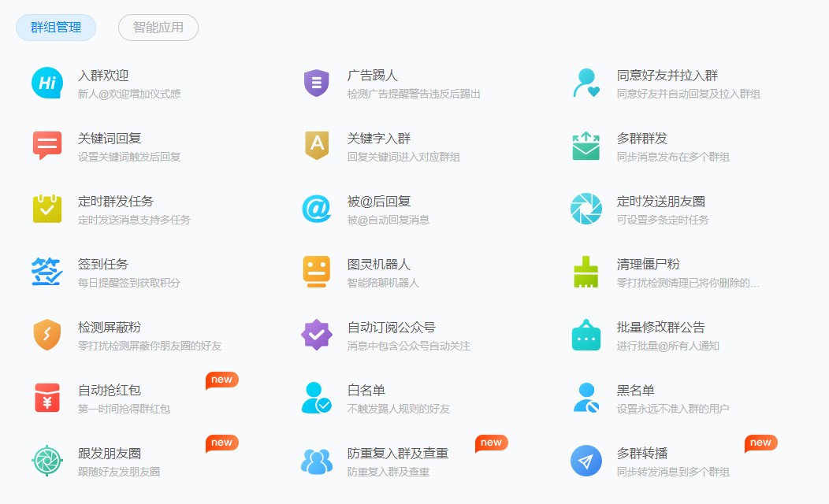This screenshot has width=829, height=504.
Task: Click the description 检测广告提醒警告违反后踢出
Action: pyautogui.click(x=414, y=94)
